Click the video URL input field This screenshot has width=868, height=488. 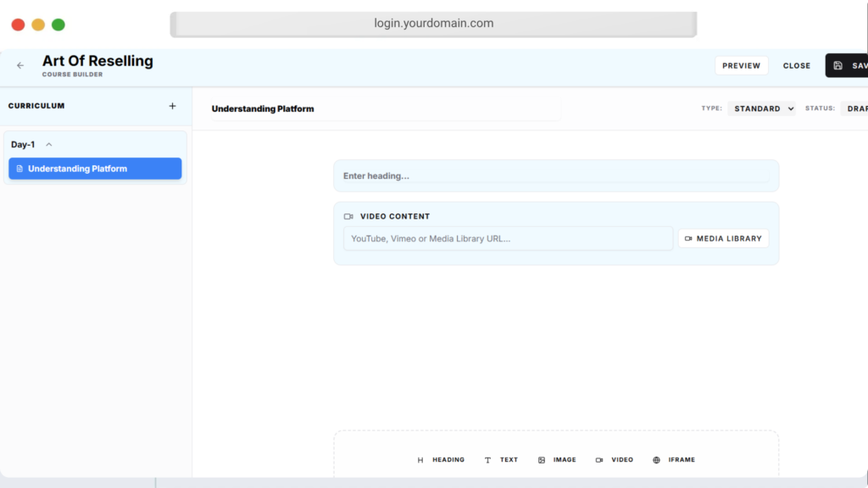pyautogui.click(x=508, y=239)
